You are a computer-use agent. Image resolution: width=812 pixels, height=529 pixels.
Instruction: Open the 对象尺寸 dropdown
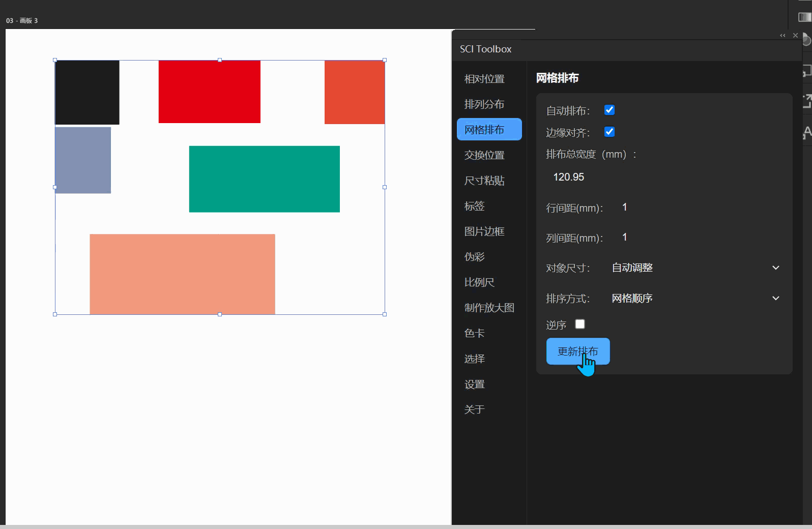[695, 268]
